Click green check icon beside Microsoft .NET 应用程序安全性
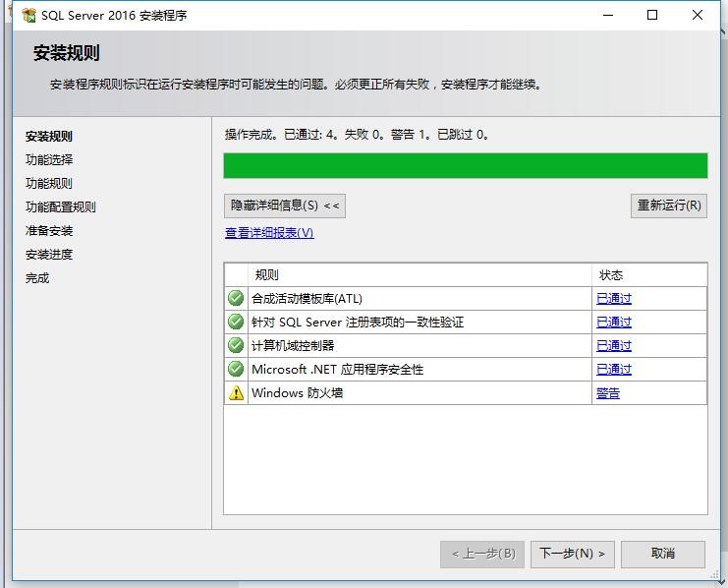Image resolution: width=728 pixels, height=588 pixels. (x=236, y=369)
